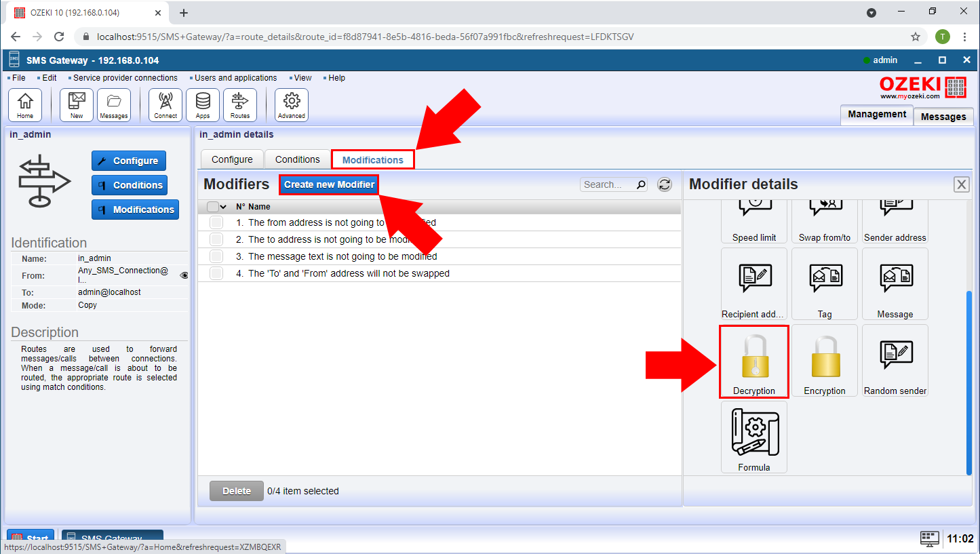This screenshot has height=554, width=980.
Task: Click the Delete button
Action: (237, 491)
